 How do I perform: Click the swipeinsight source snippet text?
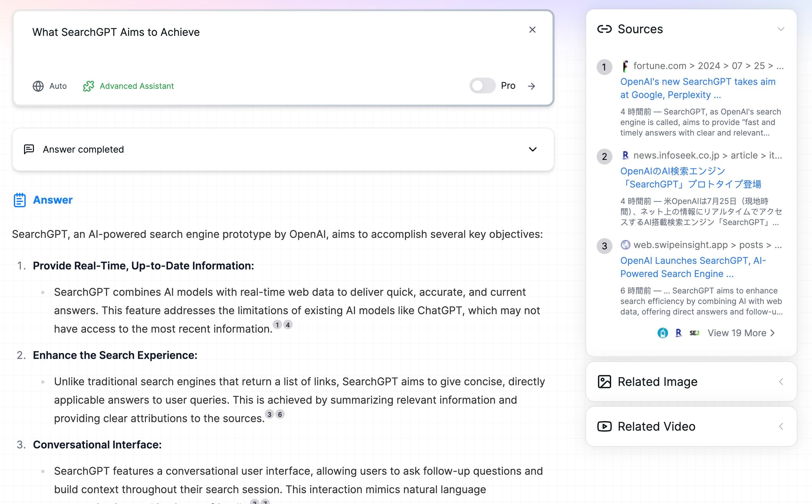point(701,301)
